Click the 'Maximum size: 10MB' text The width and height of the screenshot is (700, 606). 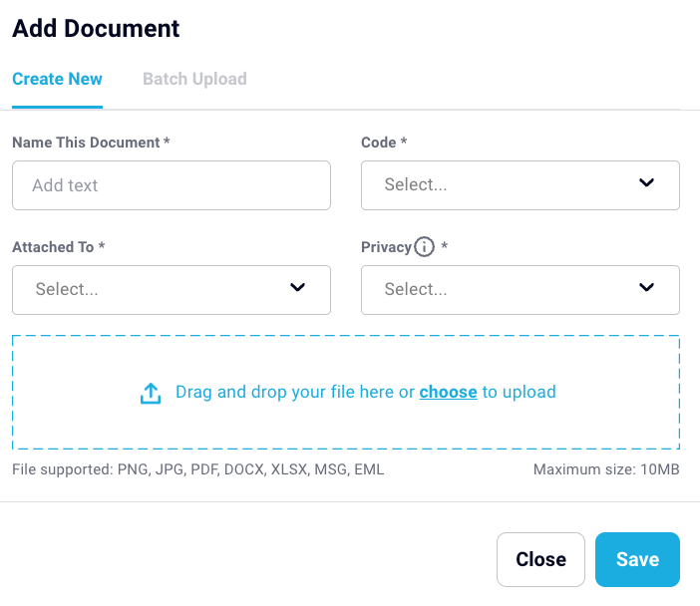pos(606,469)
